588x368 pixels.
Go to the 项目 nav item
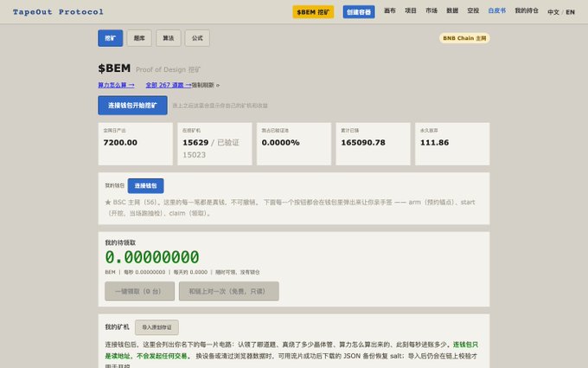(411, 11)
